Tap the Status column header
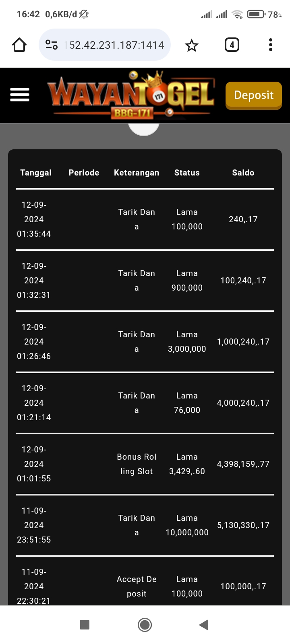The image size is (290, 644). point(187,173)
